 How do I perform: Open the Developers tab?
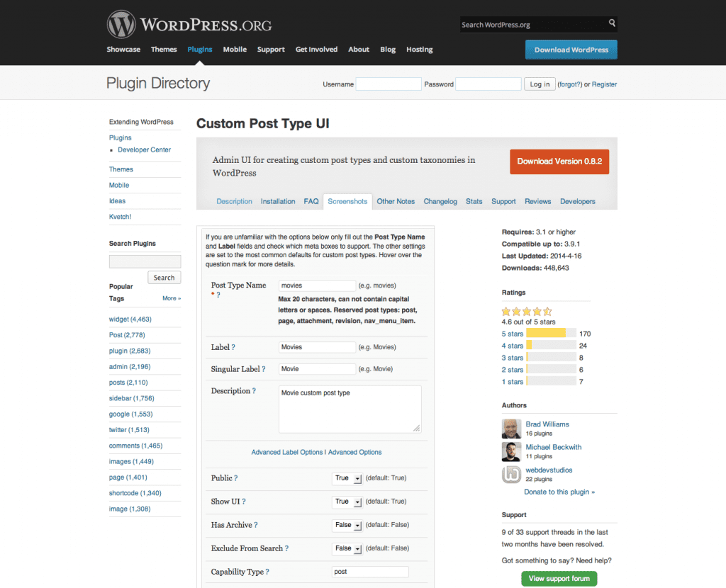577,202
